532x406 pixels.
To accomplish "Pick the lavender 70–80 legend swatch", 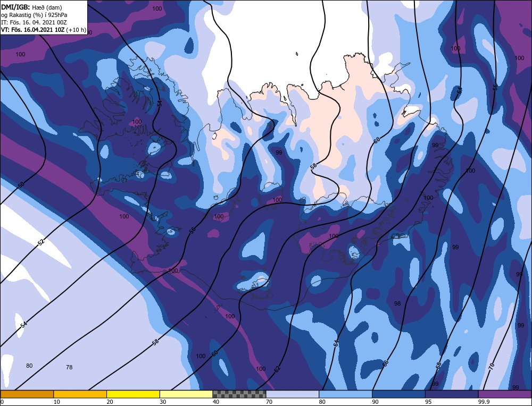I will click(x=293, y=394).
